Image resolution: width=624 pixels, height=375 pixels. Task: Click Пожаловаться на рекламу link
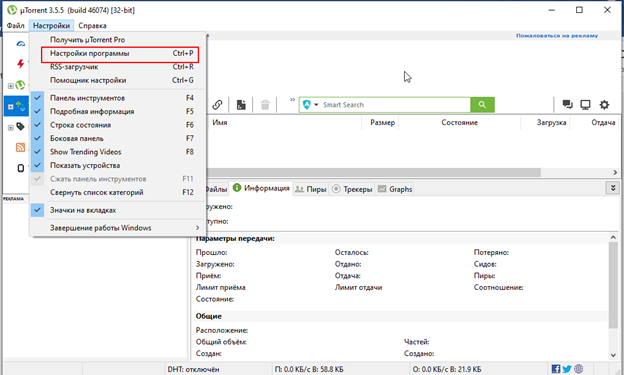click(x=557, y=36)
